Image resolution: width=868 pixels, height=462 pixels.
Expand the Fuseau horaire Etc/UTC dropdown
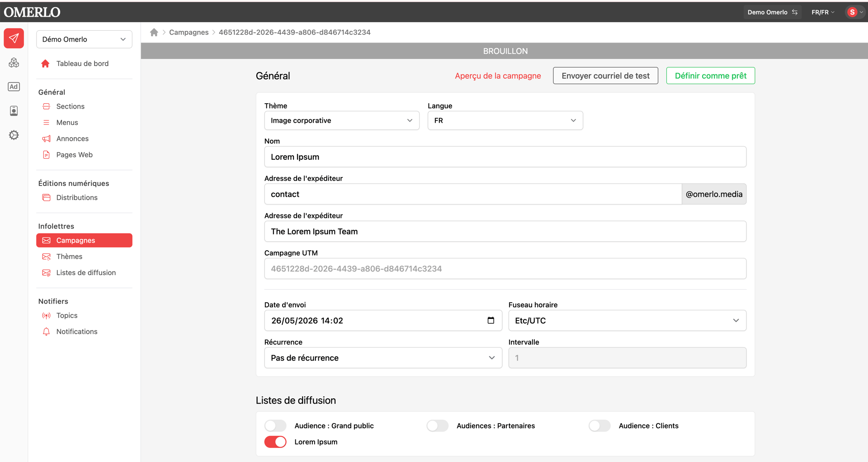[x=627, y=320]
